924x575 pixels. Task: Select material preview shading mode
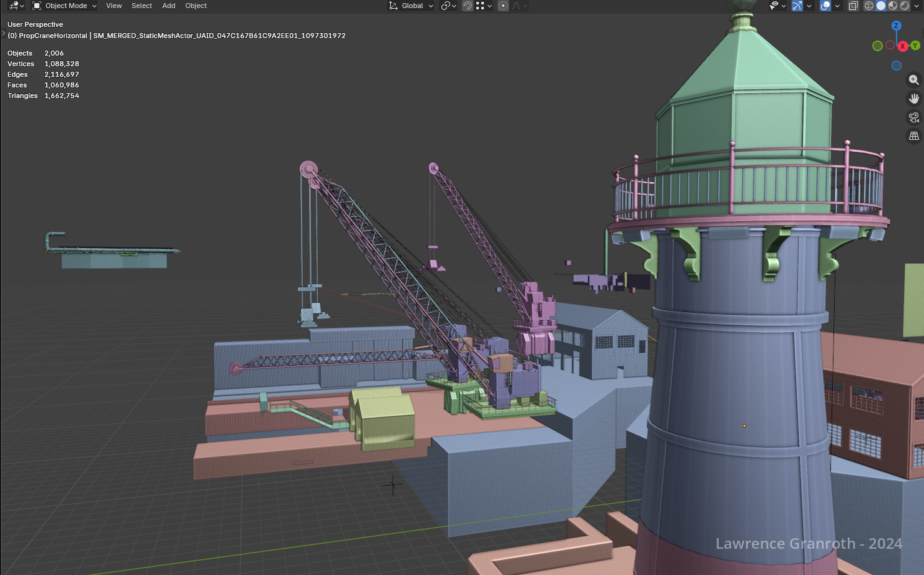(x=893, y=6)
